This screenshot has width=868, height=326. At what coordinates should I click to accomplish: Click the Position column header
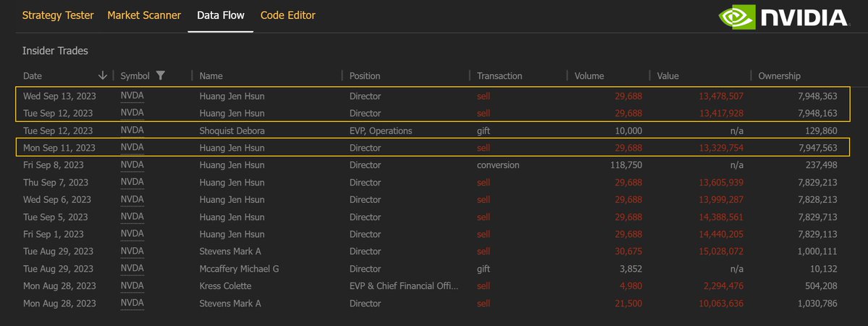coord(365,76)
